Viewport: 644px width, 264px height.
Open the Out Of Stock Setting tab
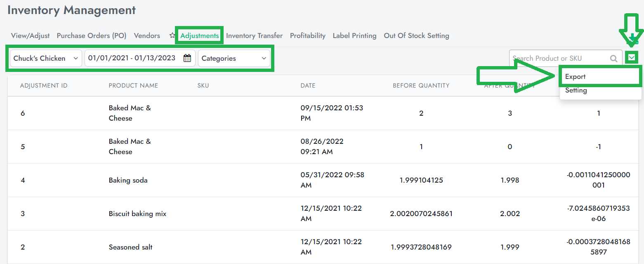pos(416,36)
